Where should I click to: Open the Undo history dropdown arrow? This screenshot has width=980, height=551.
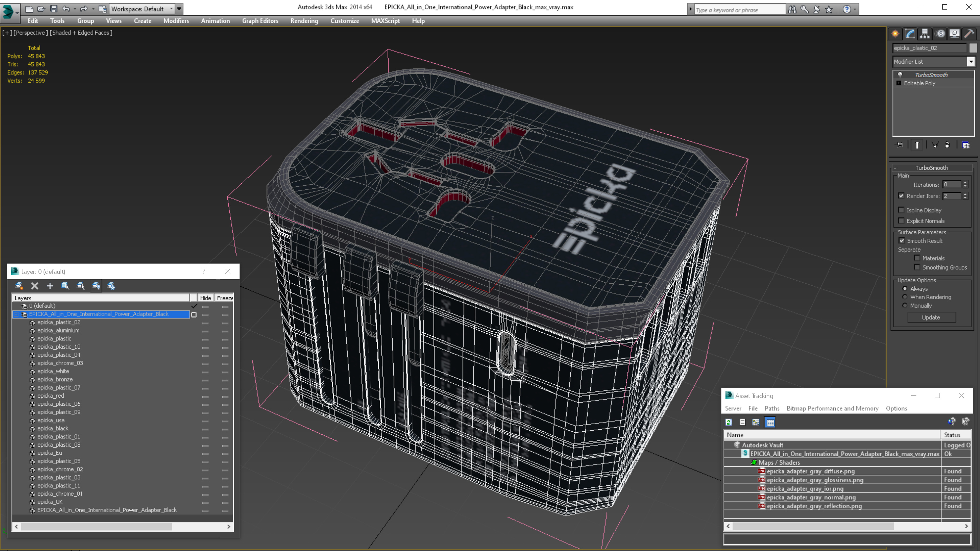coord(75,9)
